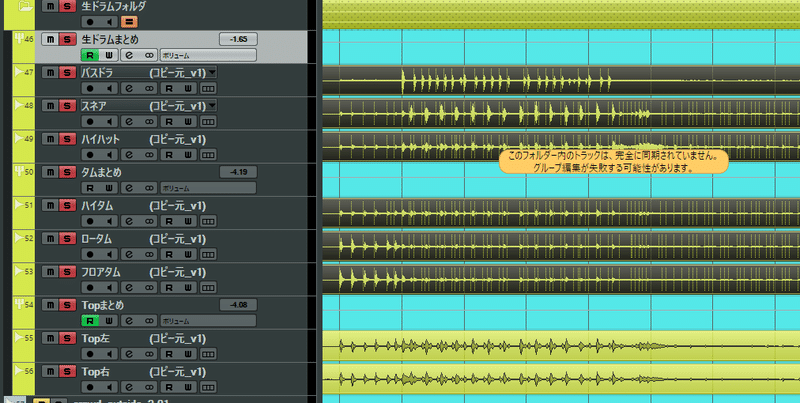Enable Write automation on Topまとめ
The image size is (800, 403).
click(x=109, y=321)
